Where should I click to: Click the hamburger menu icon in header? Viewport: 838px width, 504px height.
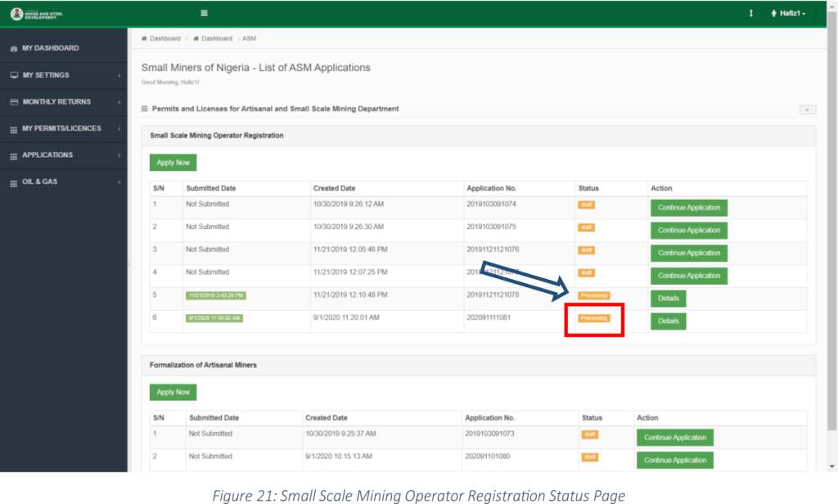204,14
